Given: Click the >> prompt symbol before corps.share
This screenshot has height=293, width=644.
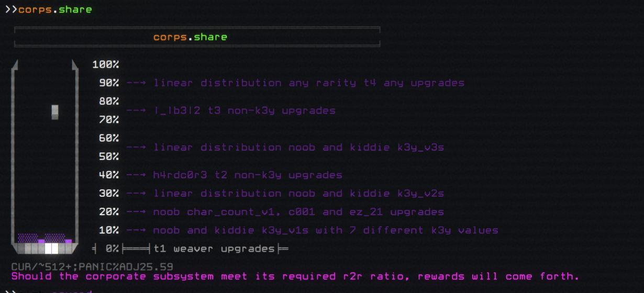Looking at the screenshot, I should tap(10, 9).
